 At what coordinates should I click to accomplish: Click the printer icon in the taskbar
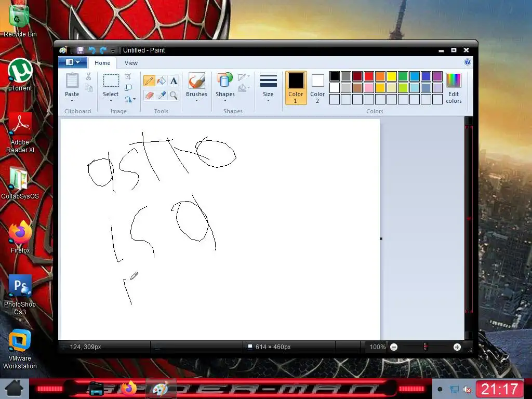point(96,389)
